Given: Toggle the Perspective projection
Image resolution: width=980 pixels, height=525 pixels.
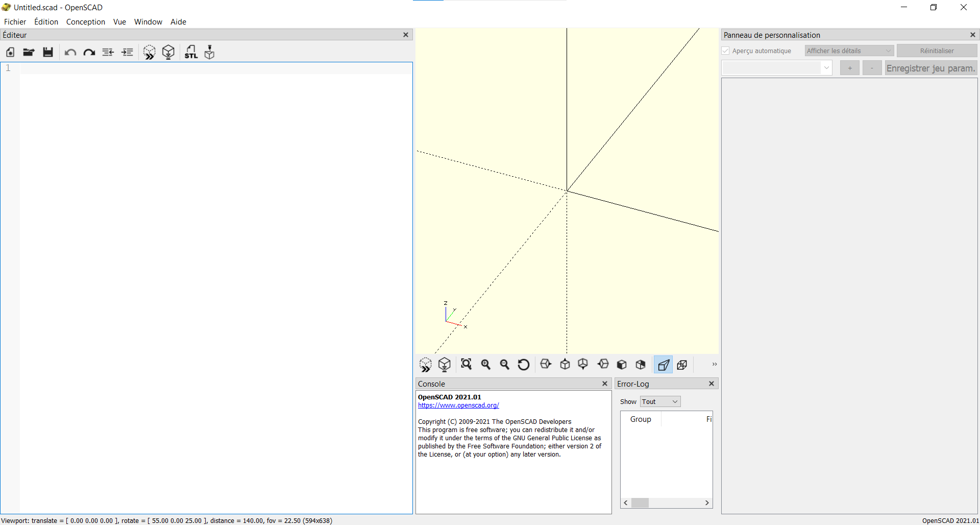Looking at the screenshot, I should [663, 365].
